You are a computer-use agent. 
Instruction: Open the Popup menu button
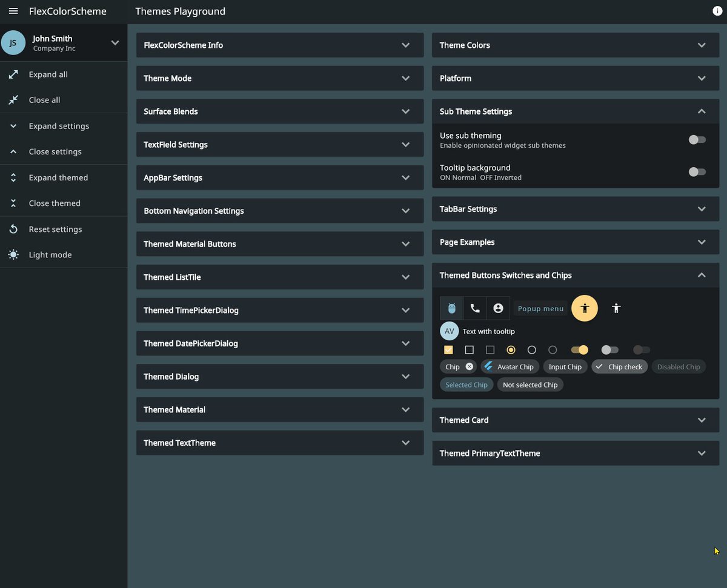point(541,308)
